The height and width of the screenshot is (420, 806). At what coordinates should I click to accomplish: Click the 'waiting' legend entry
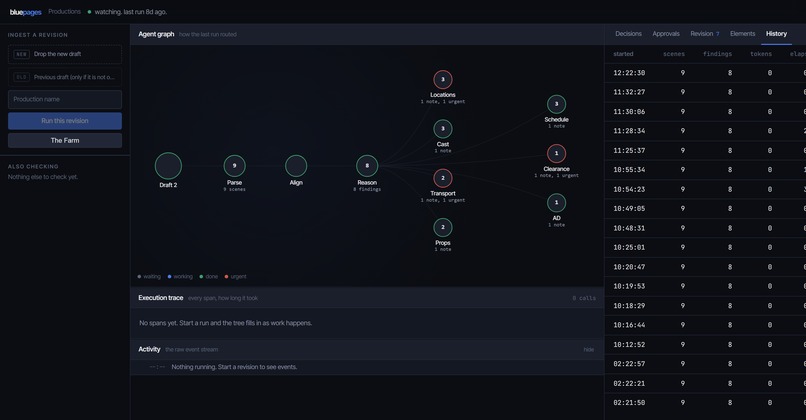click(149, 277)
